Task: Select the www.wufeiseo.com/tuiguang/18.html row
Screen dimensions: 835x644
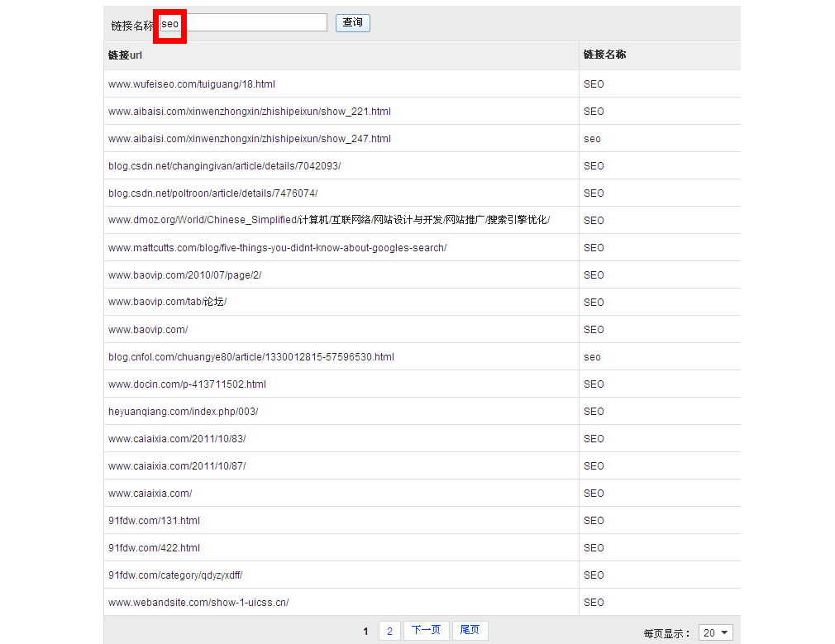Action: pyautogui.click(x=192, y=84)
